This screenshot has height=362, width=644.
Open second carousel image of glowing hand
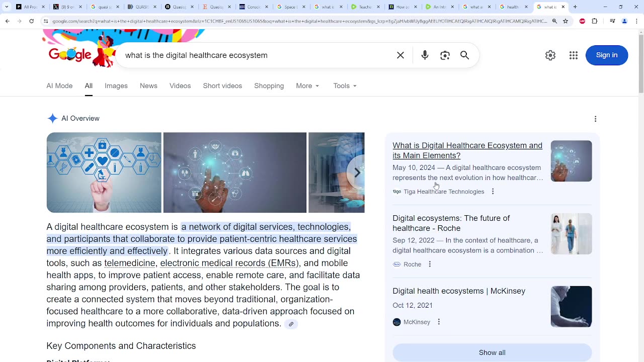[235, 172]
